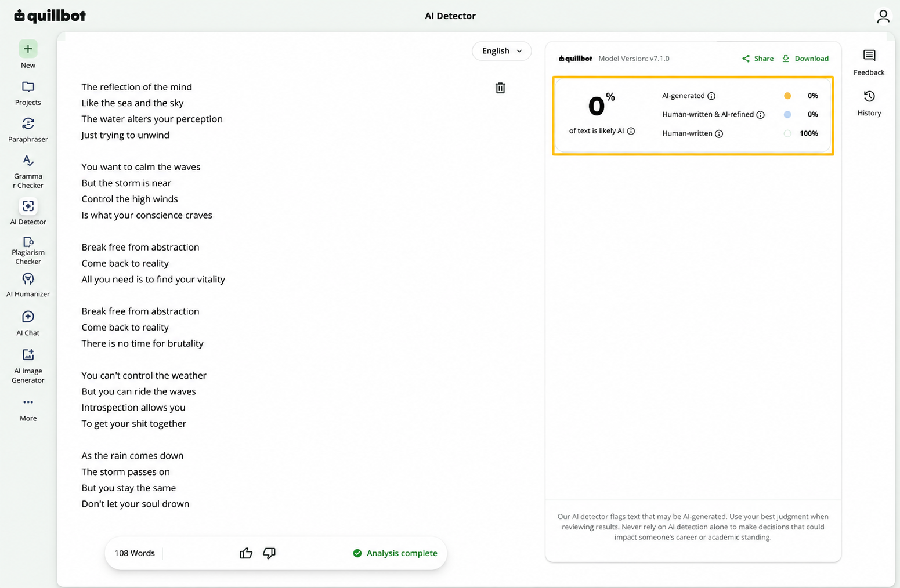This screenshot has height=588, width=900.
Task: Expand the English language dropdown
Action: (501, 51)
